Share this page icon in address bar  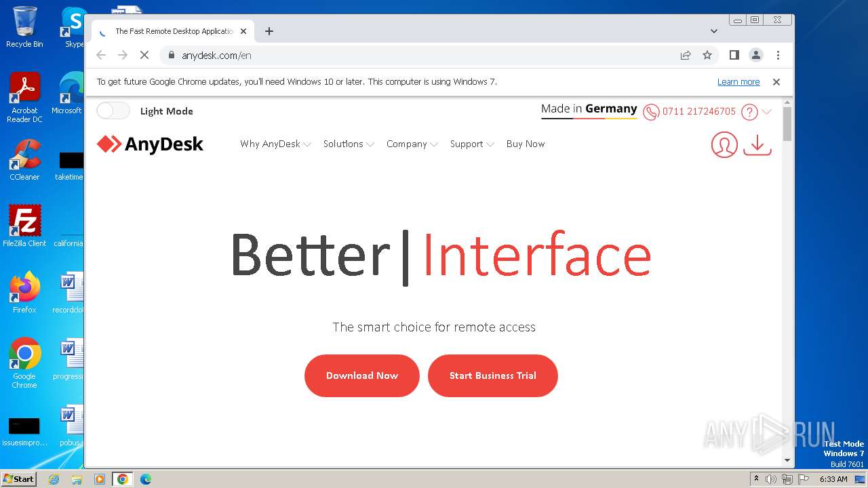tap(686, 55)
